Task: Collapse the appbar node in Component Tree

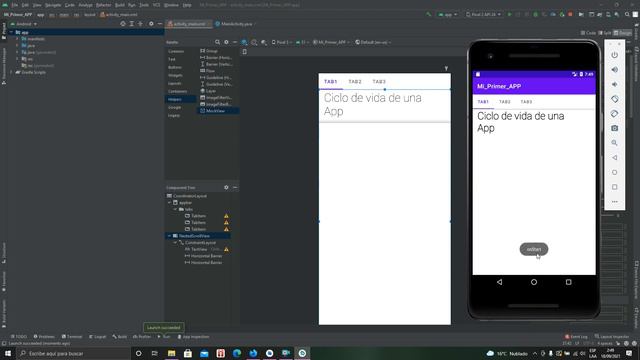Action: (x=170, y=202)
